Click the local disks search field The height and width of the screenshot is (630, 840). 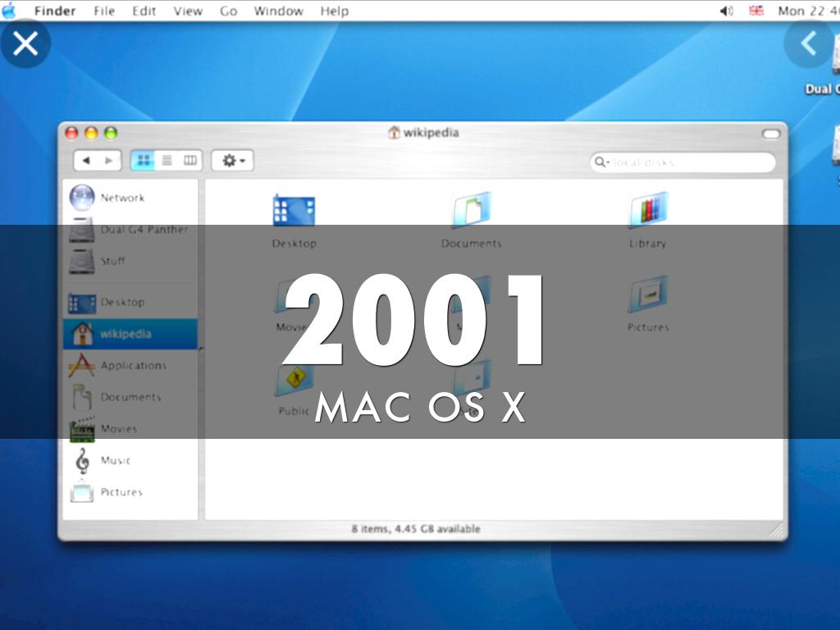click(x=689, y=162)
